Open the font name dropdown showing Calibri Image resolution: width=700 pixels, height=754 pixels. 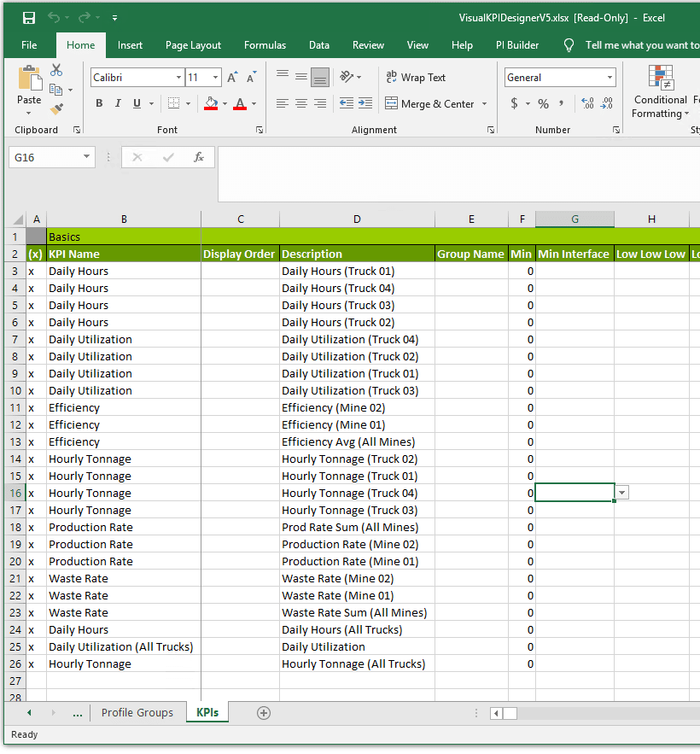click(x=178, y=78)
